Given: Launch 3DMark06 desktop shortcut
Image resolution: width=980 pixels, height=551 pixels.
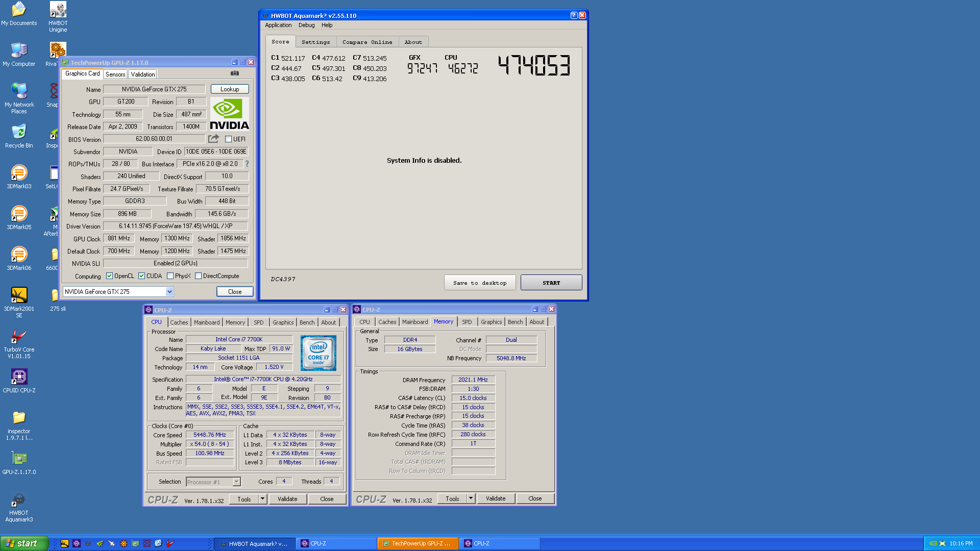Looking at the screenshot, I should [x=19, y=259].
